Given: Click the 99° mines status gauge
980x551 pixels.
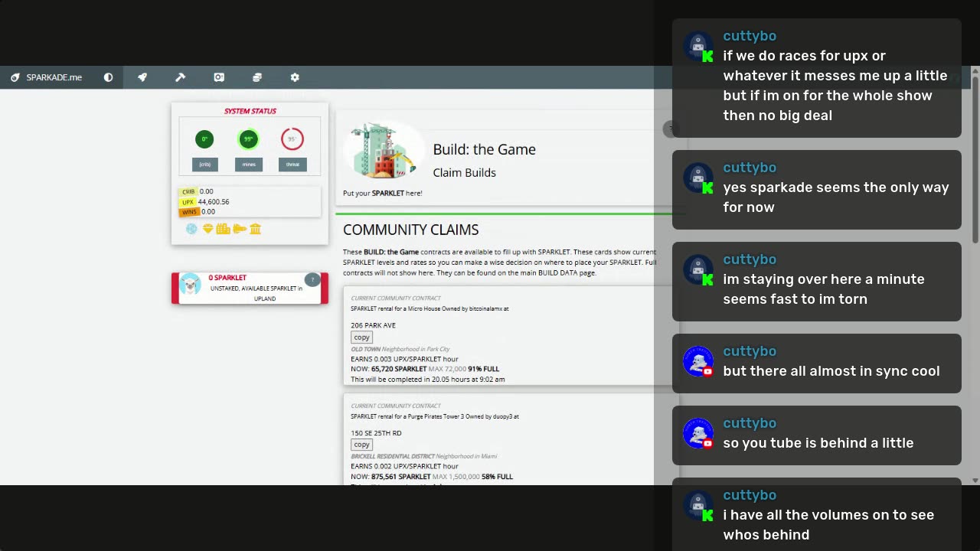Looking at the screenshot, I should (248, 139).
